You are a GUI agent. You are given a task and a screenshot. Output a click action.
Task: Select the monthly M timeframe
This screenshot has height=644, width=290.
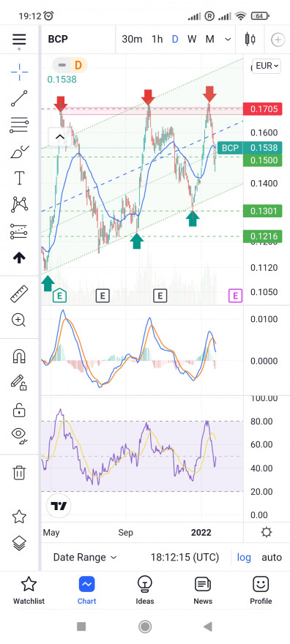210,40
